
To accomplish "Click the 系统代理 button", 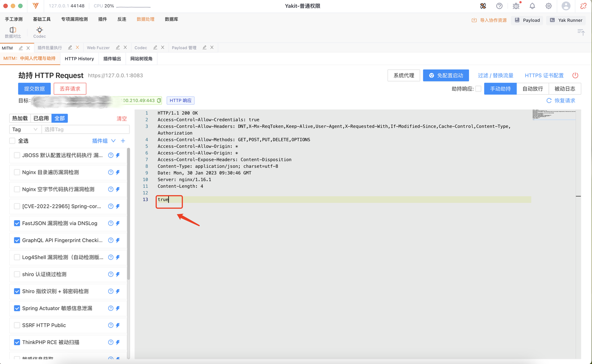I will click(x=404, y=75).
